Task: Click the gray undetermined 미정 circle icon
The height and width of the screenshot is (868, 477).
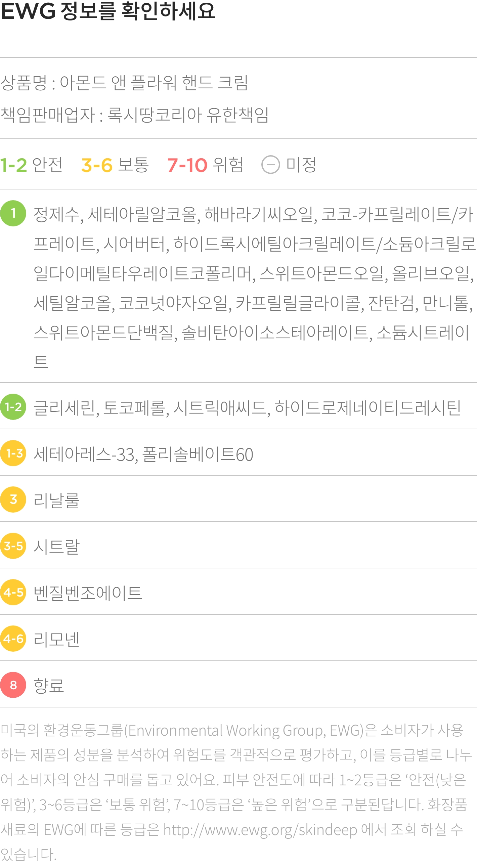Action: point(270,165)
